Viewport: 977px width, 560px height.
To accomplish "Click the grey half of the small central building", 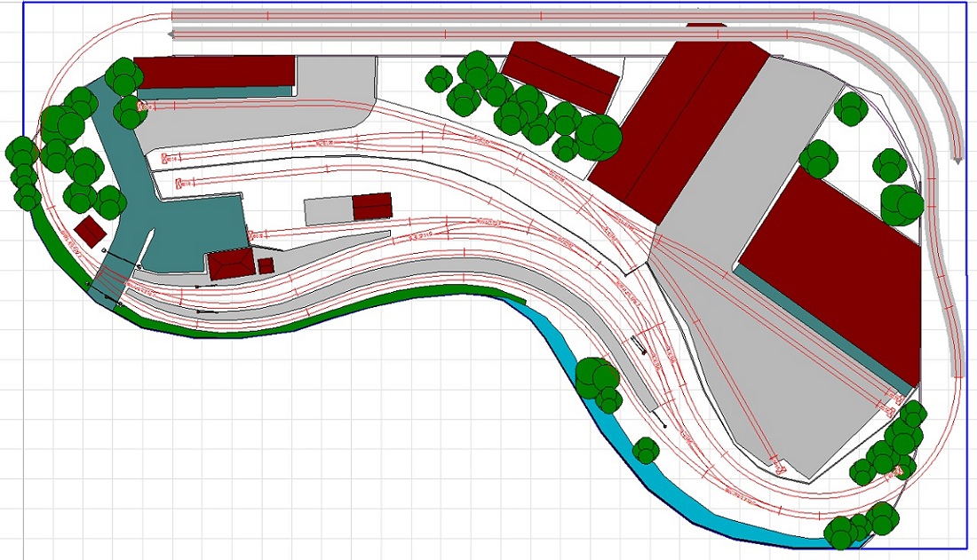I will pos(328,211).
